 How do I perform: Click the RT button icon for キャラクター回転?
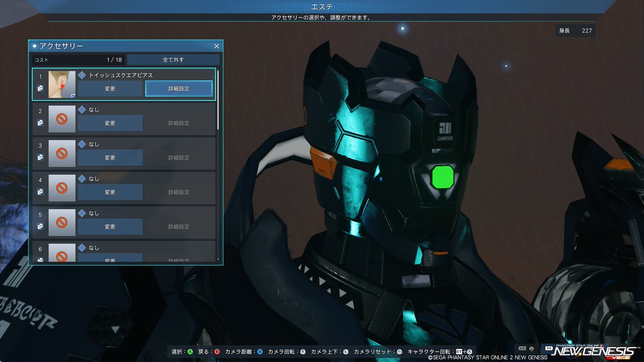tap(459, 352)
